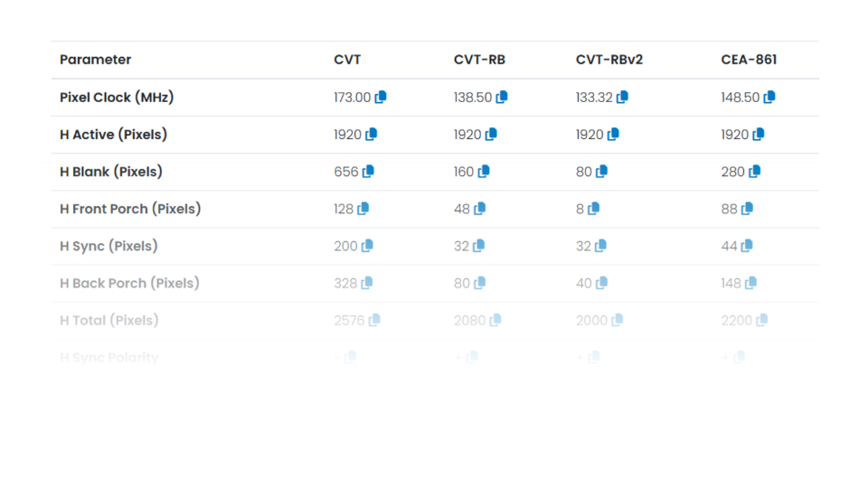
Task: Click the 2200 H Total value
Action: point(736,320)
